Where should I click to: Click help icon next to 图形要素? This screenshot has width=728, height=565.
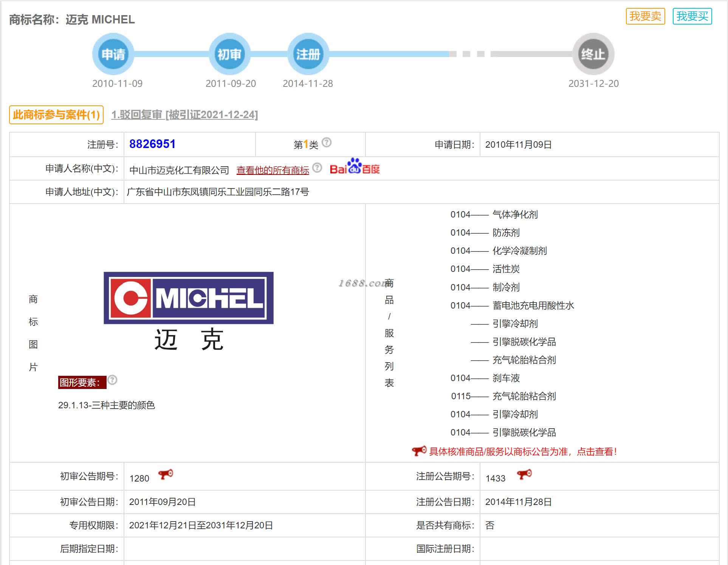click(x=112, y=380)
